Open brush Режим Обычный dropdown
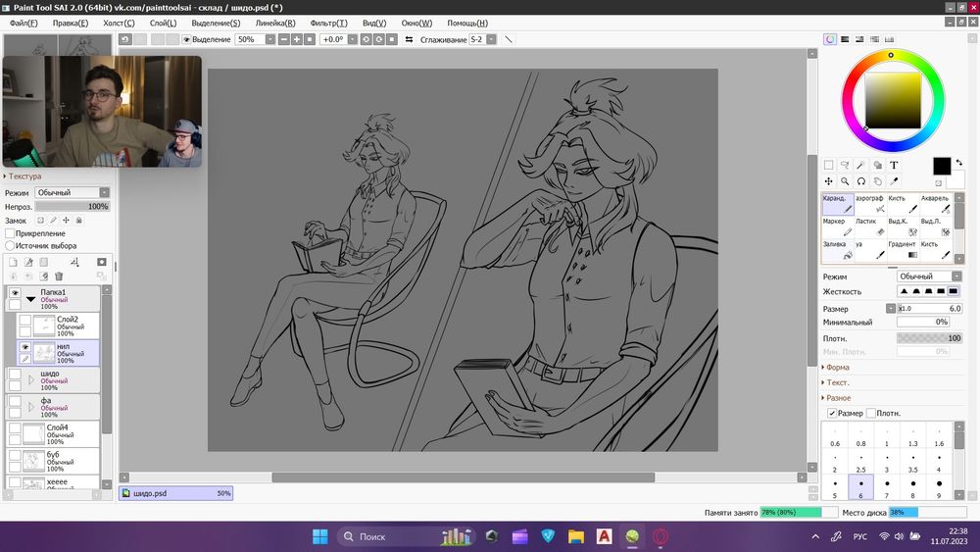980x552 pixels. [x=929, y=276]
